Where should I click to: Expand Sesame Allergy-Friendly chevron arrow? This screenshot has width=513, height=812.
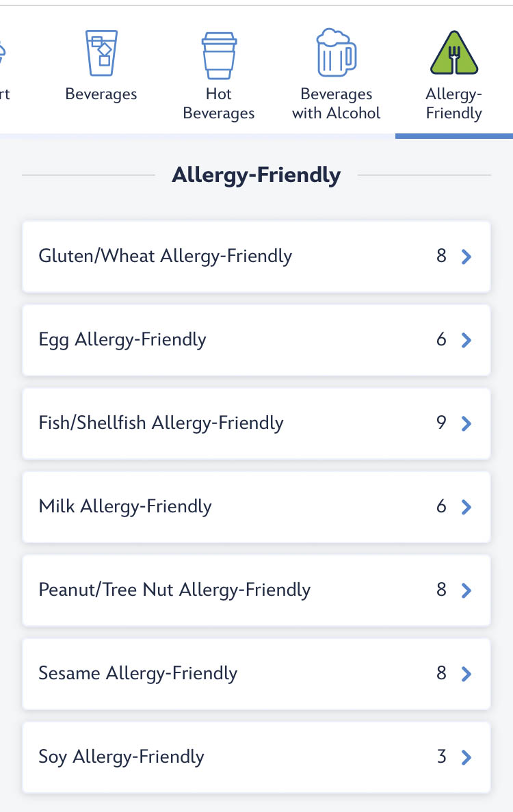pos(466,674)
